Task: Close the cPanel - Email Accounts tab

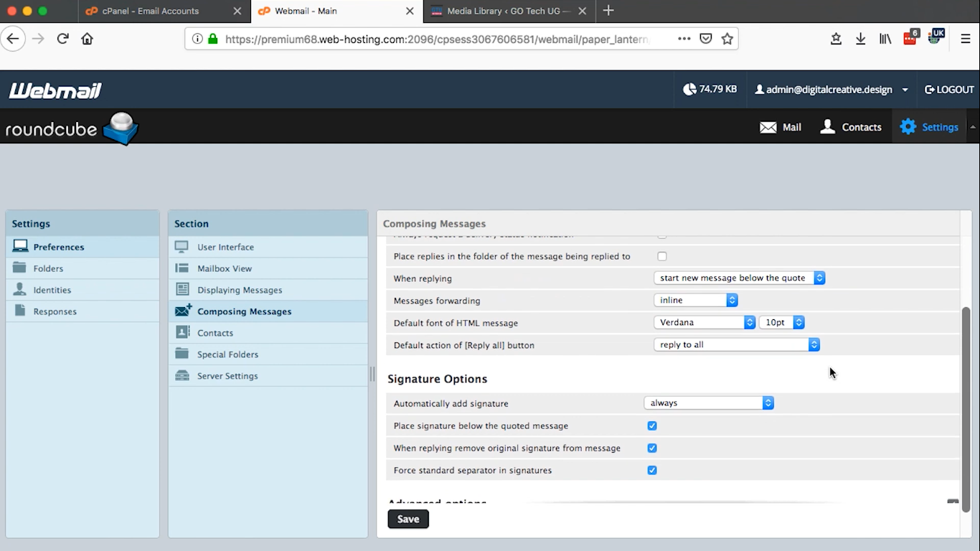Action: 237,11
